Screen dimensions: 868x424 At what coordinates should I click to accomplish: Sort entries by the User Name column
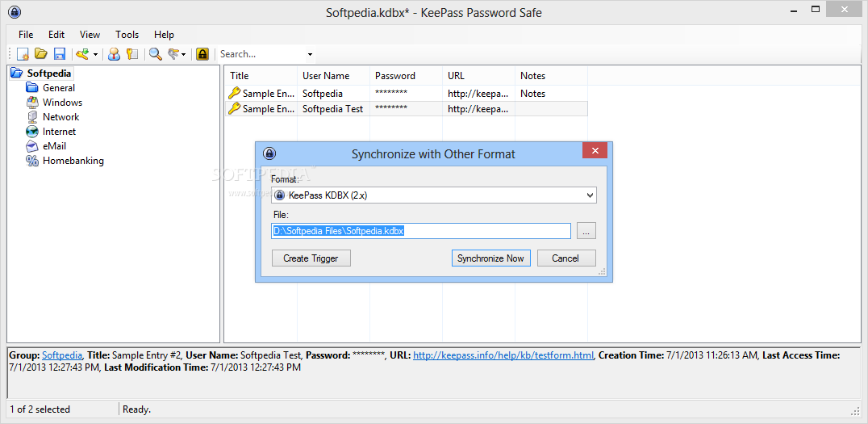(x=333, y=76)
